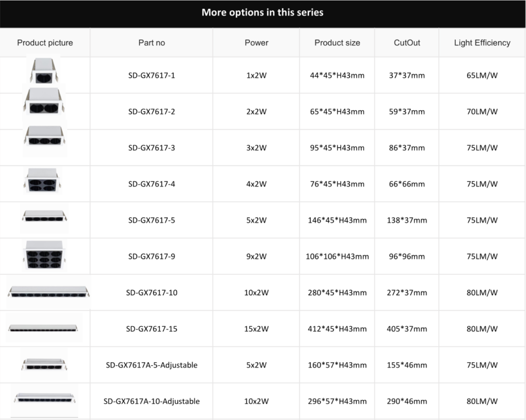
Task: Select part number SD-GX7617A-10-Adjustable text
Action: coord(152,401)
